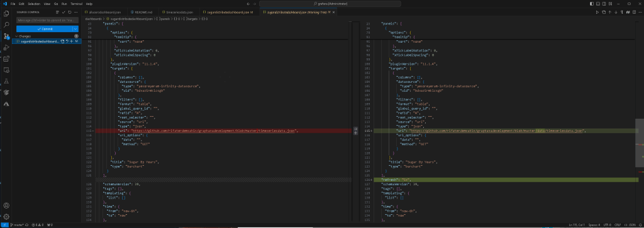Click the blue Commit button
This screenshot has height=228, width=644.
(x=45, y=29)
